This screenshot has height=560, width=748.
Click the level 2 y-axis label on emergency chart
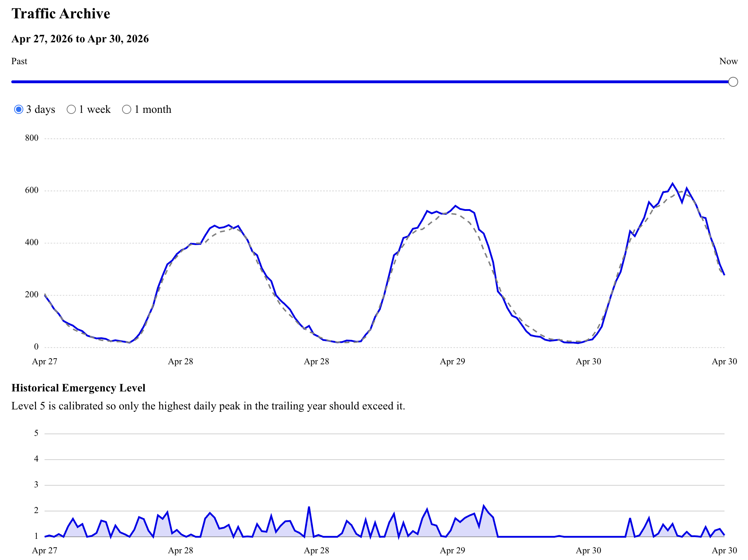pos(36,510)
